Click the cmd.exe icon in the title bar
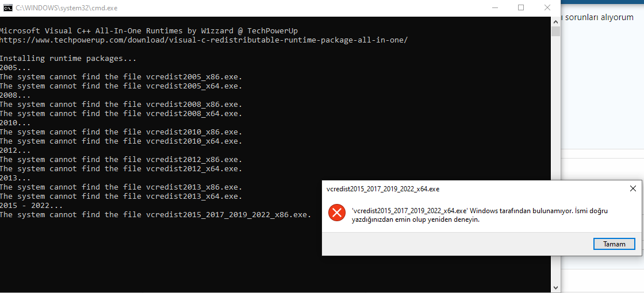This screenshot has width=644, height=293. (8, 8)
